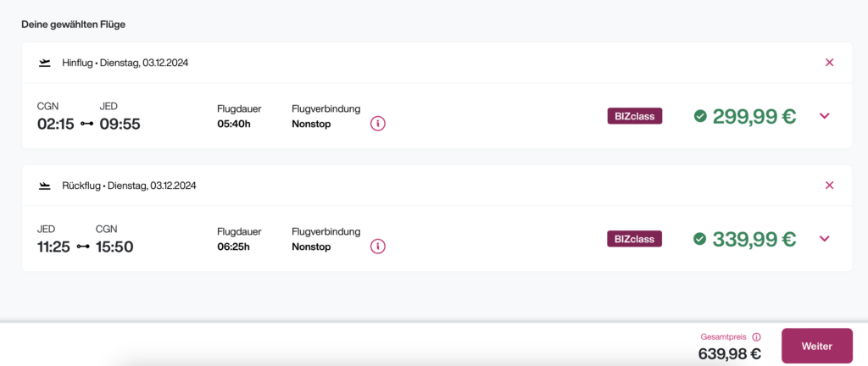Open info icon for outbound Nonstop connection

(x=378, y=124)
